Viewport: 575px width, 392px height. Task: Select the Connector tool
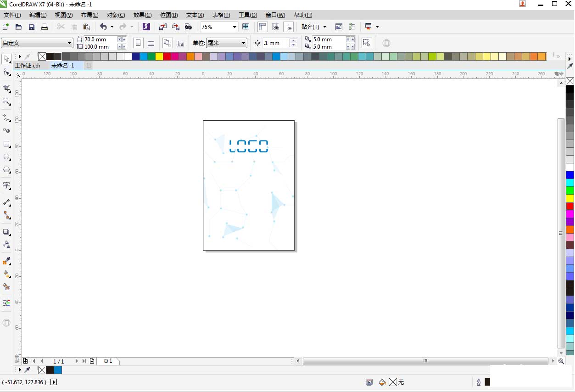point(6,215)
